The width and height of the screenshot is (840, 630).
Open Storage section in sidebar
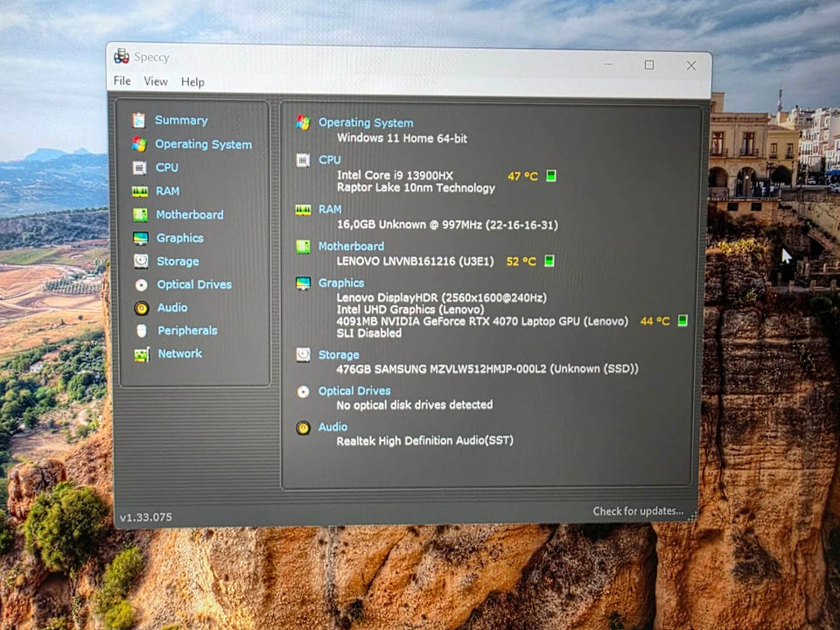pos(178,262)
